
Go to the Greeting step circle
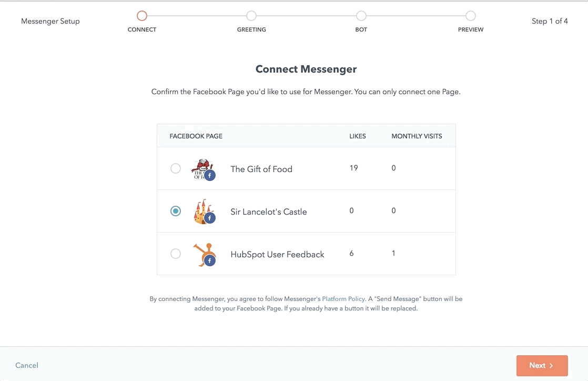tap(251, 16)
